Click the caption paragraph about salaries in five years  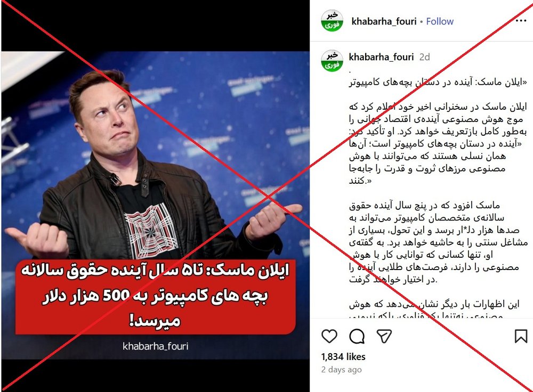438,242
